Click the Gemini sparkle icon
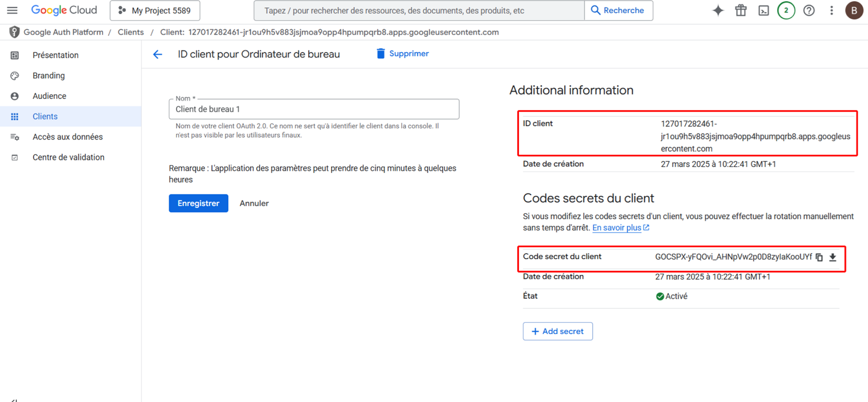 (x=718, y=11)
